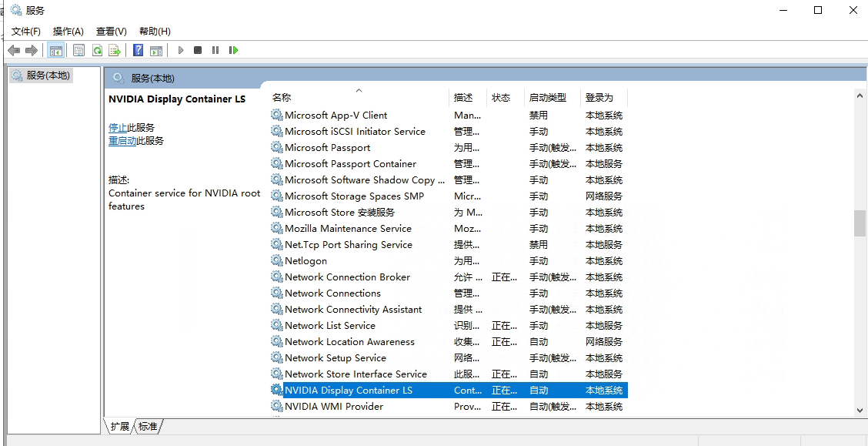Click 正在... status of Network List Service

coord(504,326)
